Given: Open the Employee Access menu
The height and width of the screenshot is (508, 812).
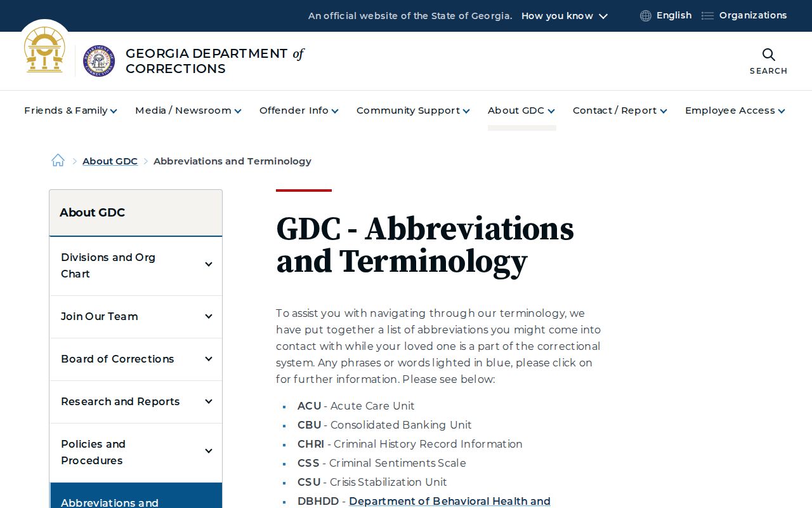Looking at the screenshot, I should click(x=735, y=110).
